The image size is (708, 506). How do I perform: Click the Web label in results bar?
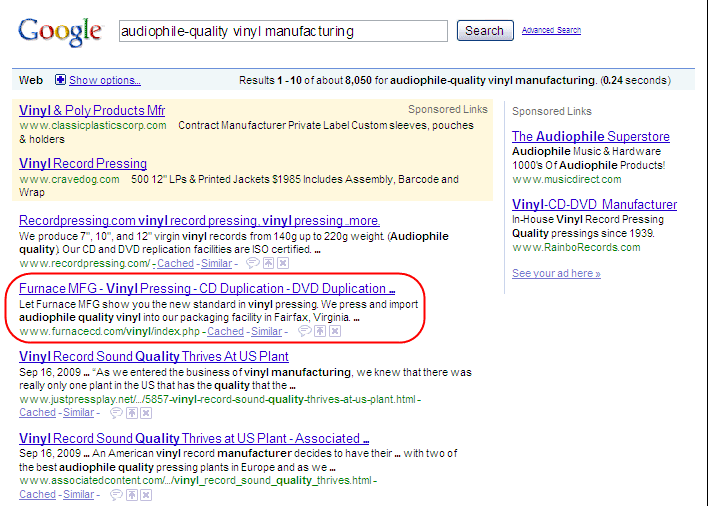(x=31, y=80)
